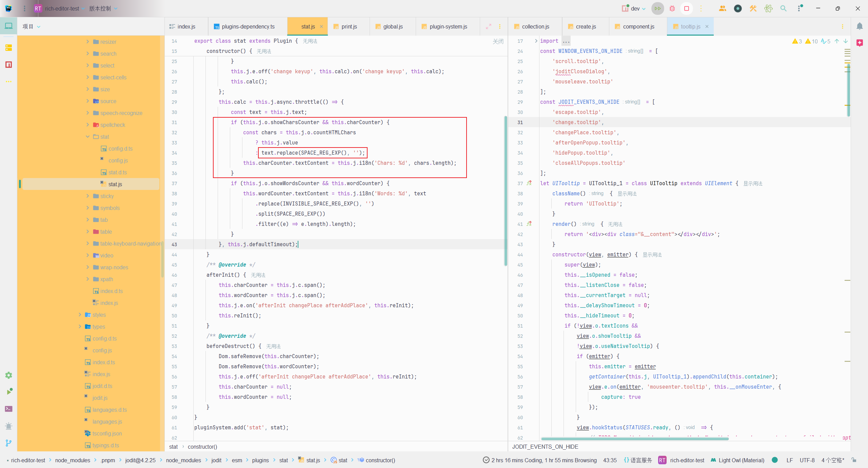The height and width of the screenshot is (468, 868).
Task: Open the 项目 view dropdown
Action: click(31, 26)
